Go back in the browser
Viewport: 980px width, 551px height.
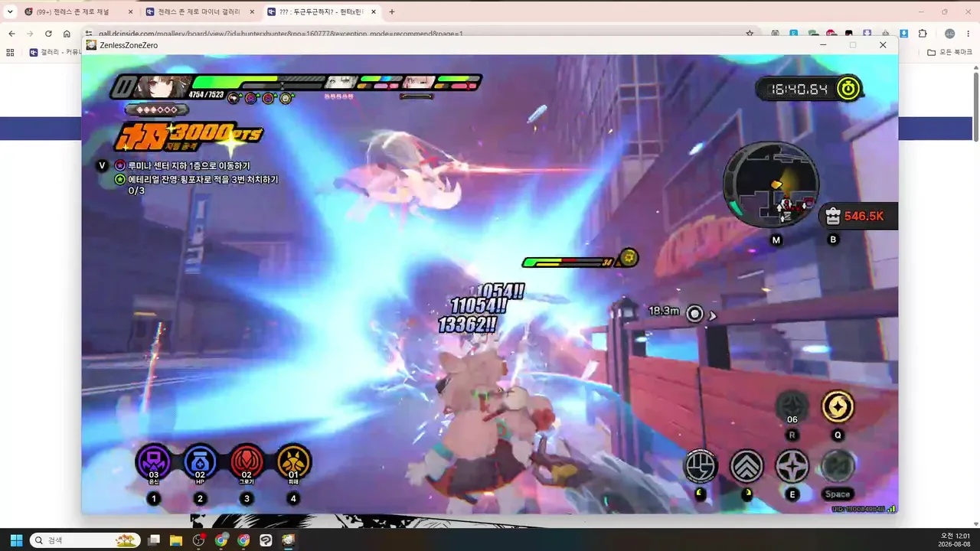[11, 34]
